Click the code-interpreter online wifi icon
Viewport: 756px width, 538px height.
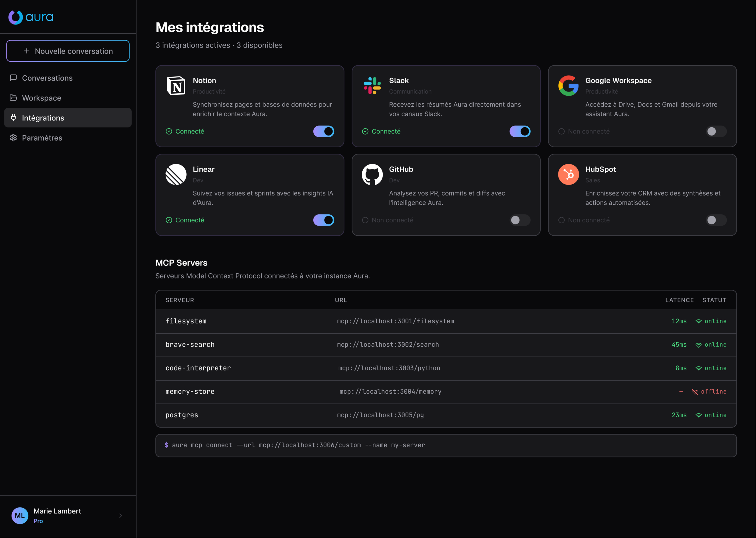(x=699, y=369)
